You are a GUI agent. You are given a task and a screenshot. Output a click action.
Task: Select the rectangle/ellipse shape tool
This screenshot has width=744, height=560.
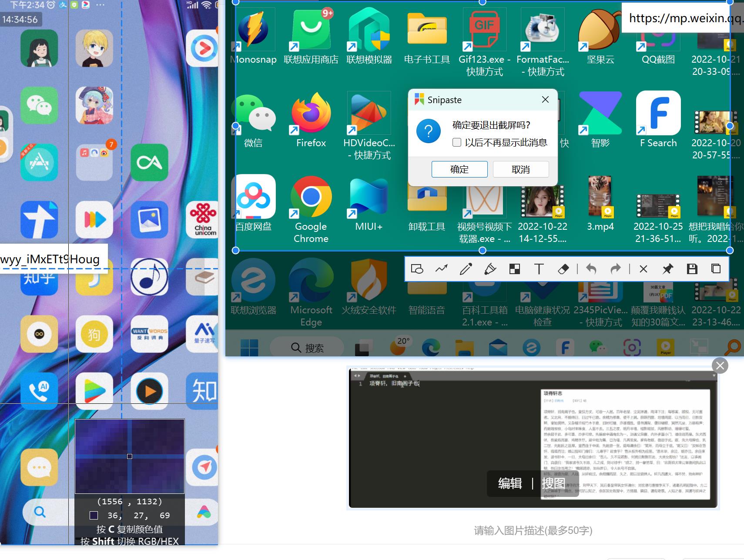click(417, 269)
